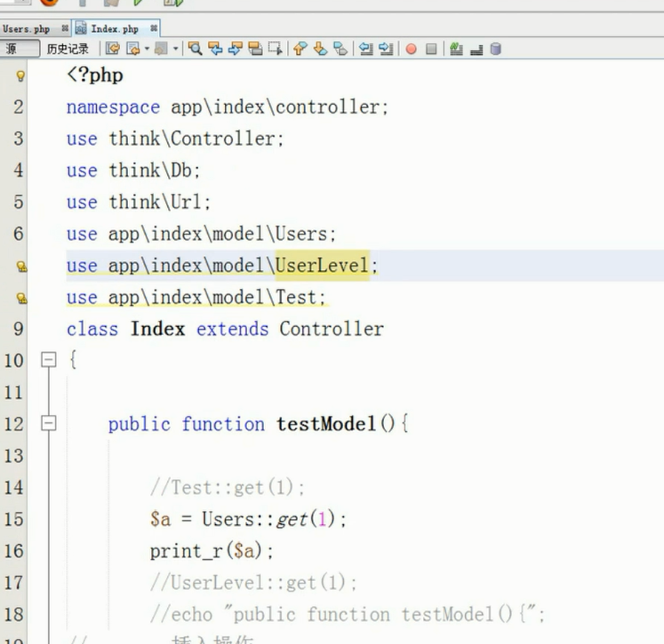Click think\Controller import text
Image resolution: width=664 pixels, height=644 pixels.
[192, 139]
